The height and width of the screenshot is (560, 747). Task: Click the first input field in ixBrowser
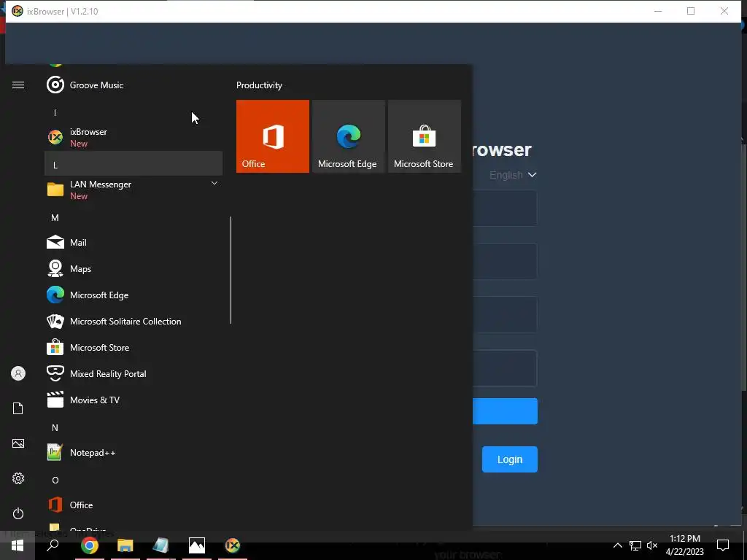tap(505, 208)
